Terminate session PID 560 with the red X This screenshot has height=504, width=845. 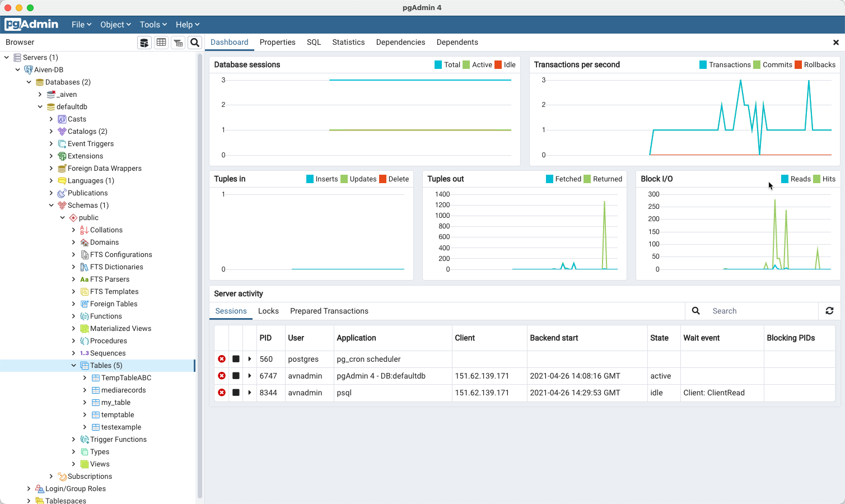pyautogui.click(x=222, y=359)
